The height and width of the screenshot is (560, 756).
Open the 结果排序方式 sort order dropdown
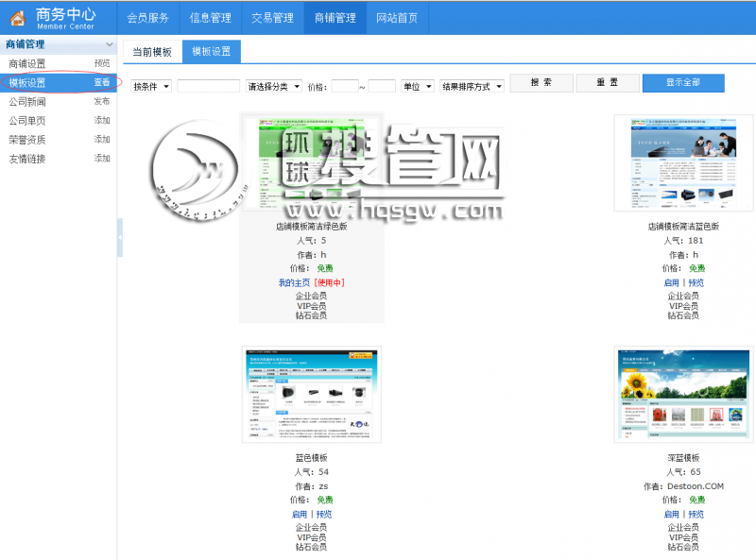click(x=472, y=86)
